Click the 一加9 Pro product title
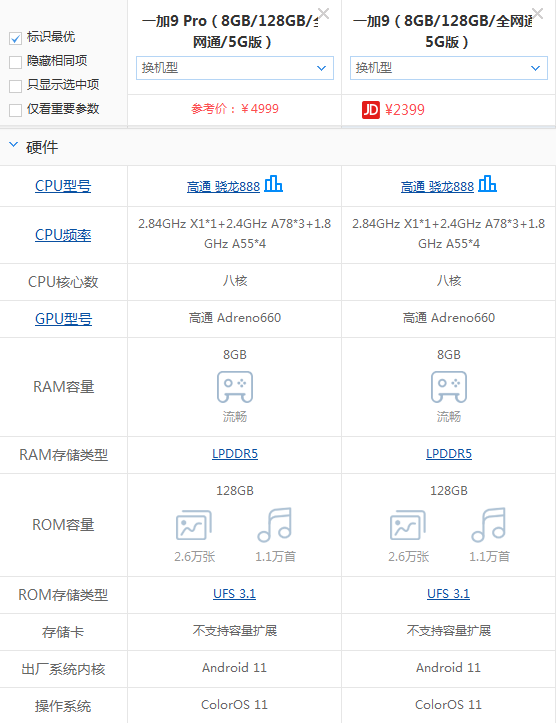This screenshot has height=723, width=556. (231, 31)
